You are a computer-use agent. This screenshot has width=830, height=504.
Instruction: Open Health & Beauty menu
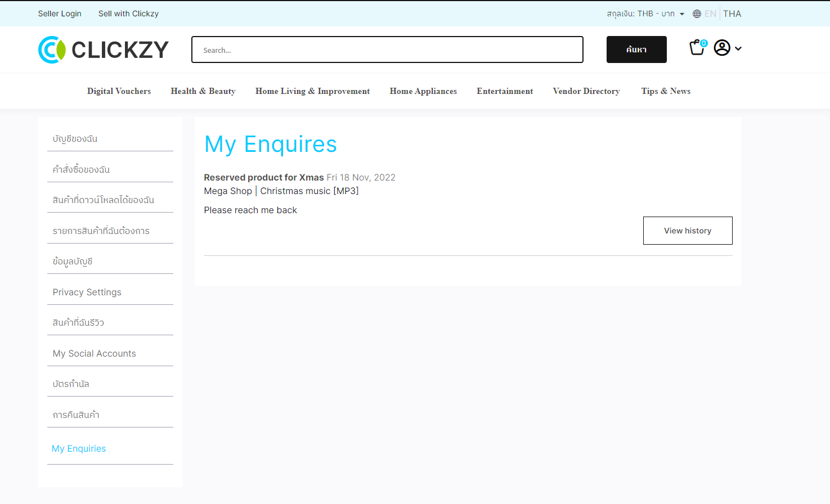[x=203, y=91]
